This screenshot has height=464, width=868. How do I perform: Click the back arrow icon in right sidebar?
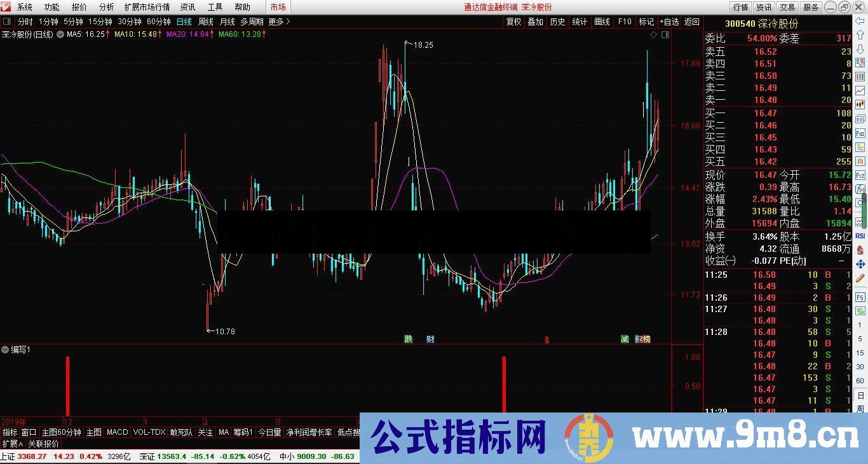coord(860,20)
